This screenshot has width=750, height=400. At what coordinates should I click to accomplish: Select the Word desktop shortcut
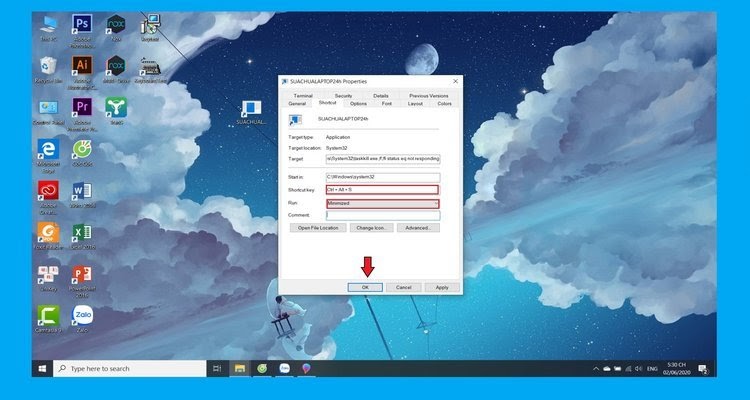click(82, 191)
